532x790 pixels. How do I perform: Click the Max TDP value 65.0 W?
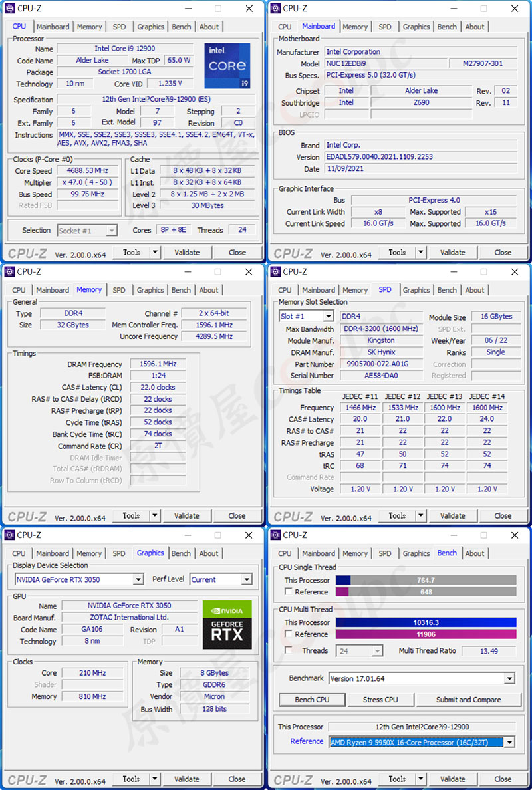tap(179, 60)
